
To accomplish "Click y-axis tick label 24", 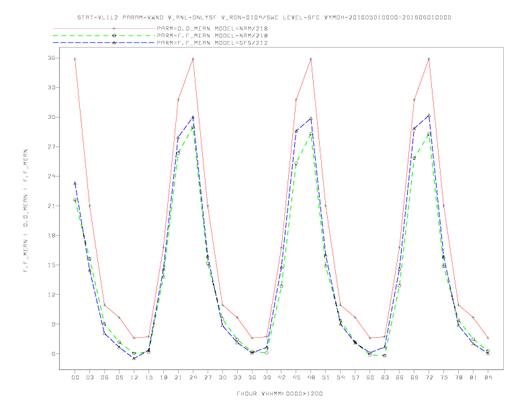I will [52, 177].
